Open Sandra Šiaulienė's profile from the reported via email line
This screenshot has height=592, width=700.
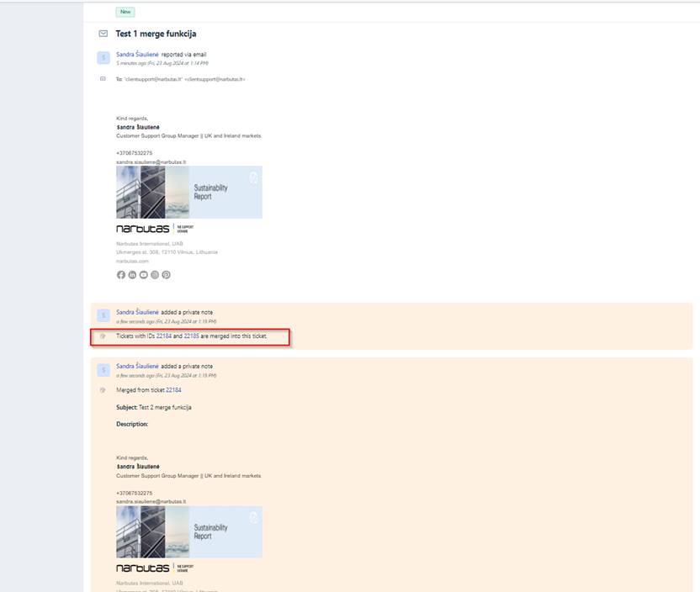click(137, 55)
